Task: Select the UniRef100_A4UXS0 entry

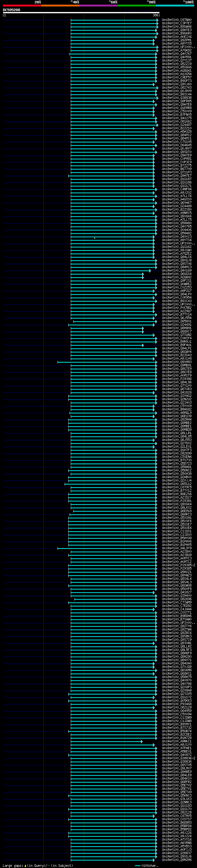Action: [x=177, y=199]
